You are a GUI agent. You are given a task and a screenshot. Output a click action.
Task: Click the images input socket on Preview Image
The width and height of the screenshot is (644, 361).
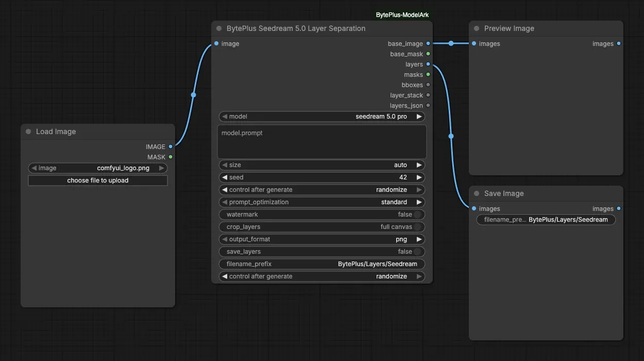[474, 44]
